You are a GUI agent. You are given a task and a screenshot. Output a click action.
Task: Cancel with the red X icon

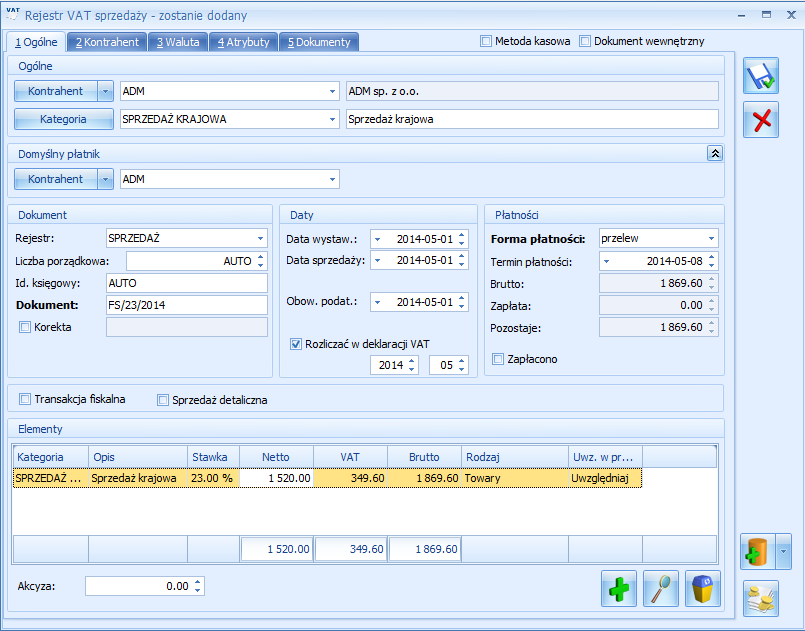pos(761,120)
